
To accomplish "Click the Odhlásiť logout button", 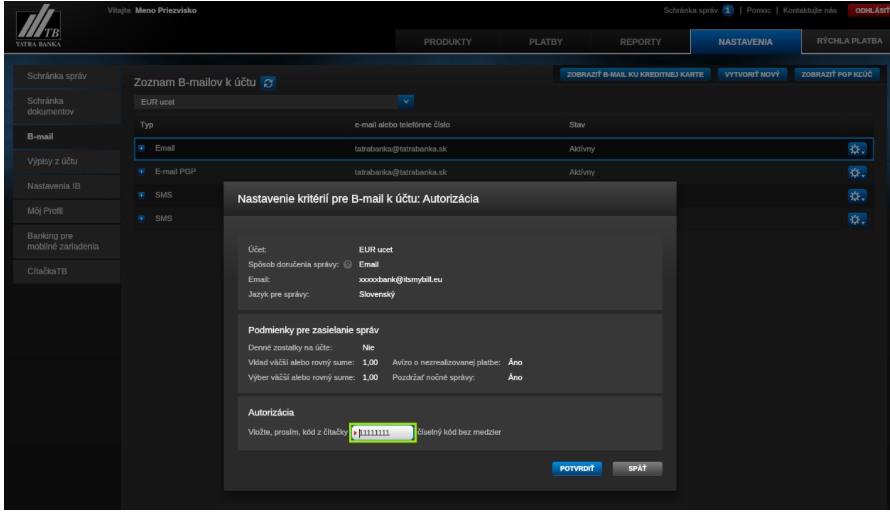I will (868, 10).
